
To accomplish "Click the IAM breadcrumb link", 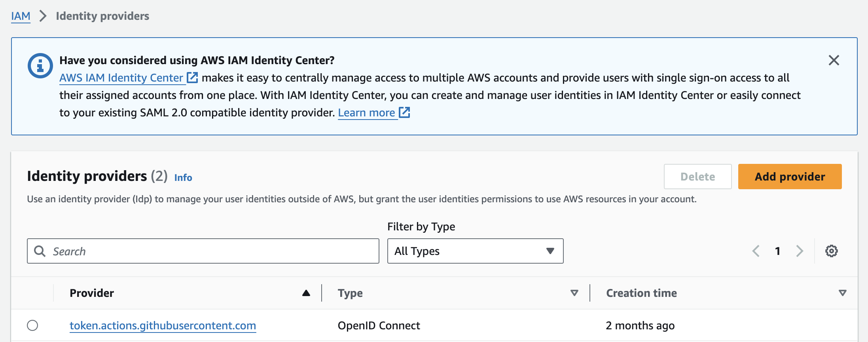I will [21, 16].
